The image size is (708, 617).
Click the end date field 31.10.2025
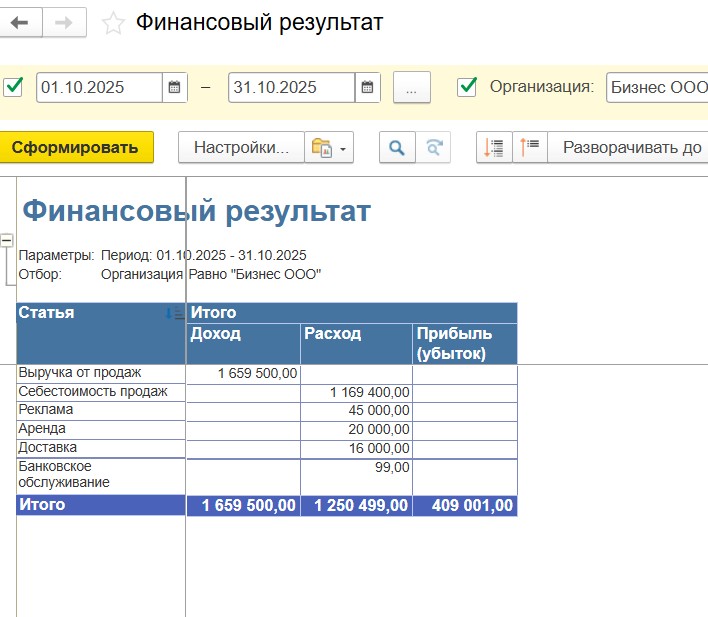pos(292,87)
